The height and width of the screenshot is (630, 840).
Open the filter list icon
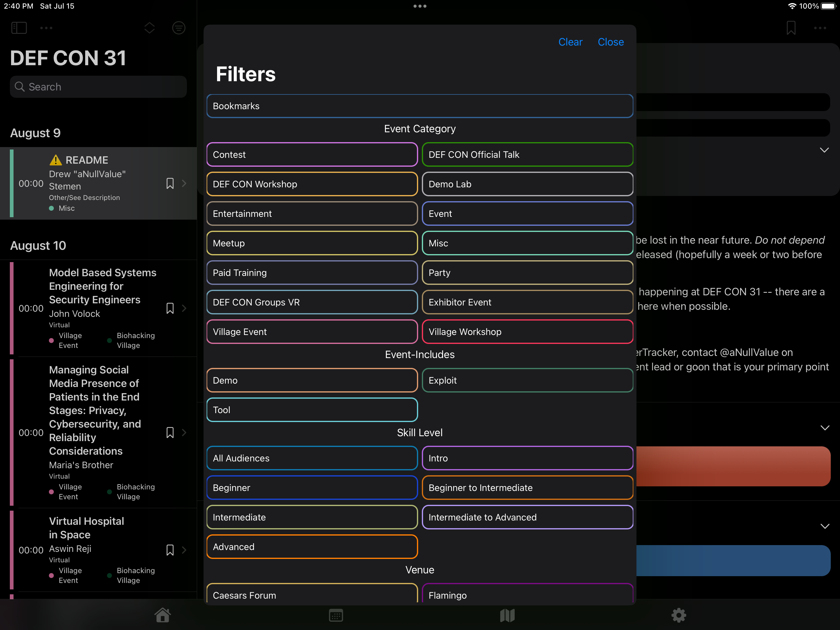[178, 28]
